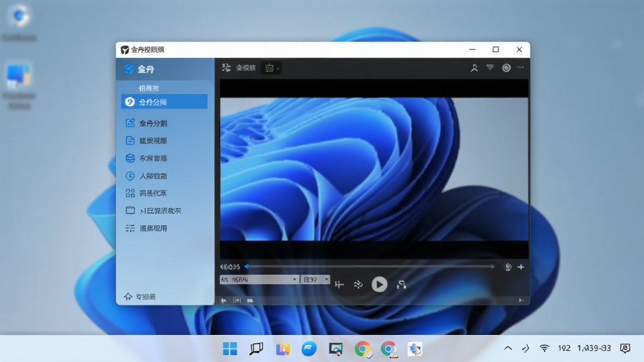Click the small arrow at the bottom strip's right end
Screen dimensions: 644x362
pyautogui.click(x=521, y=300)
